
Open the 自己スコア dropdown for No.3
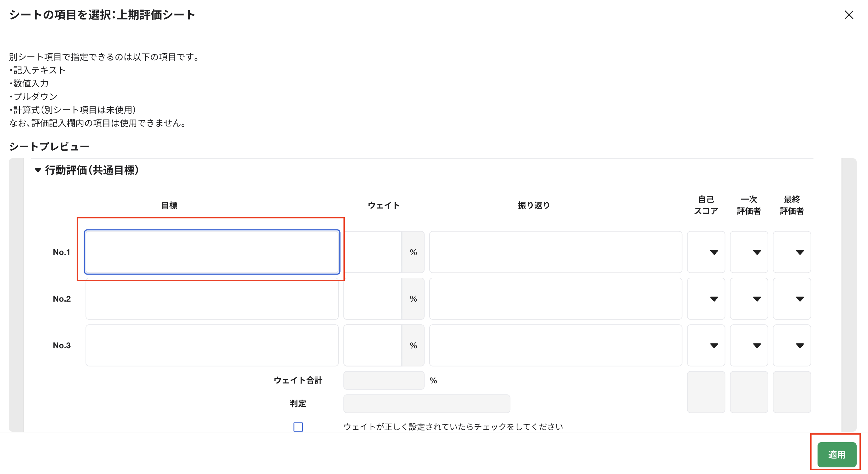coord(706,345)
